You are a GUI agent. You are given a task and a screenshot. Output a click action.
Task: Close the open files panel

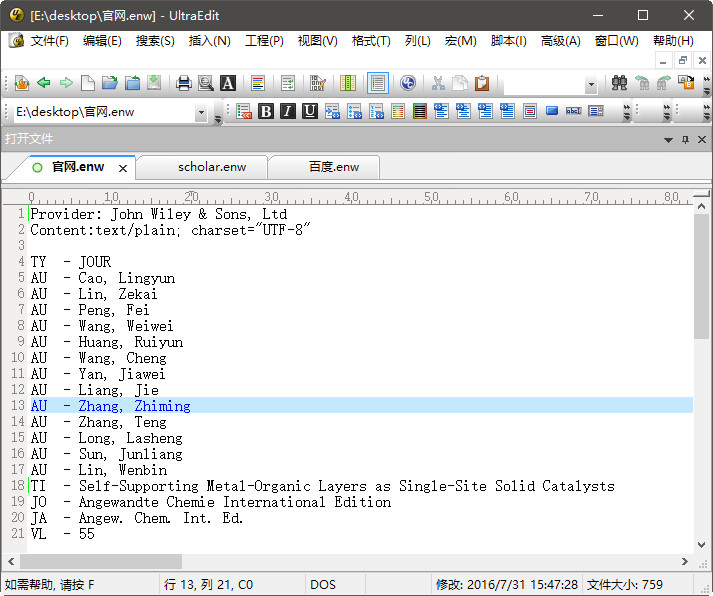click(702, 140)
